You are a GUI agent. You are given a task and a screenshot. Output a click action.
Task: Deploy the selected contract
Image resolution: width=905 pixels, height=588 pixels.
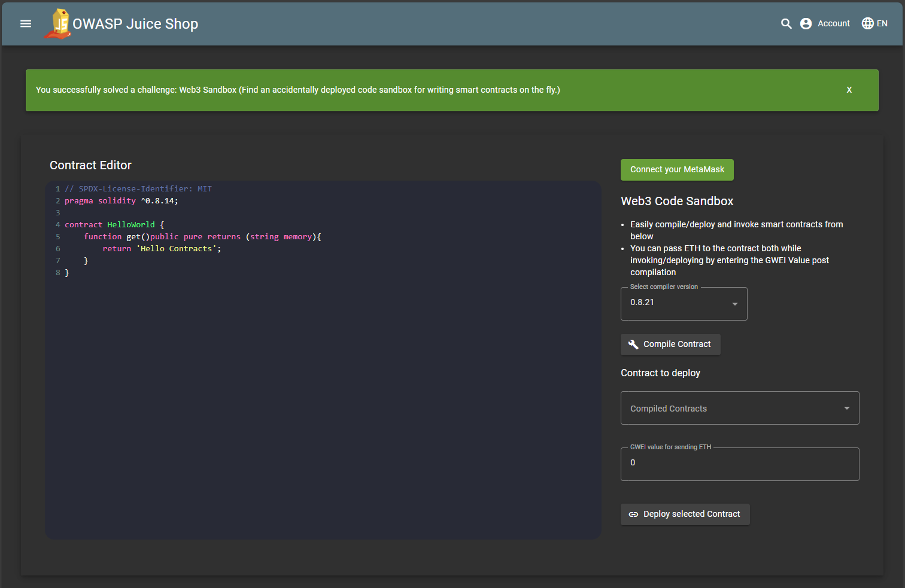(x=685, y=514)
